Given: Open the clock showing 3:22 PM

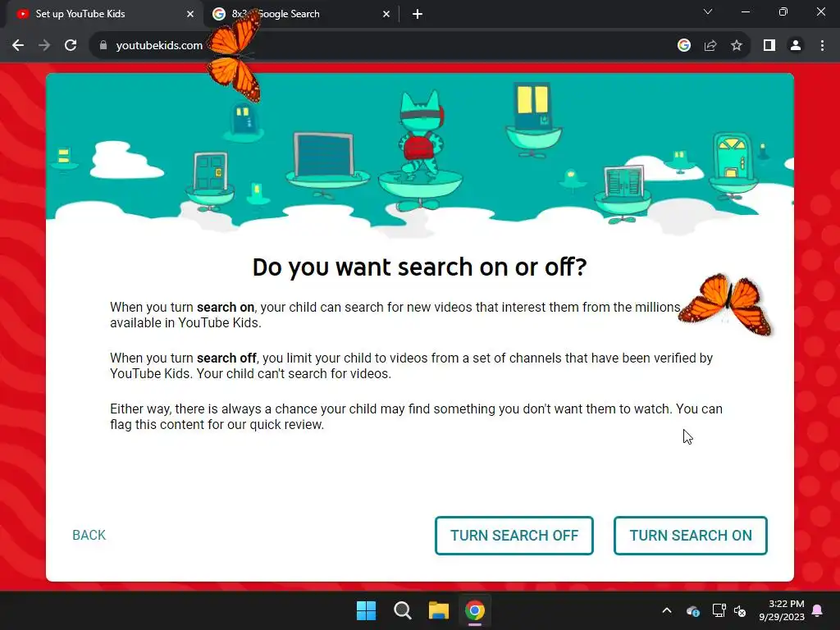Looking at the screenshot, I should coord(782,610).
